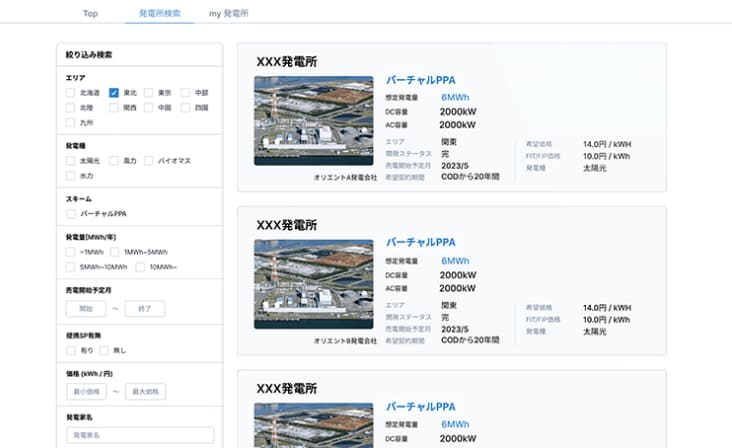Tick the 九州 area checkbox
Screen dimensions: 732x448
pos(71,122)
